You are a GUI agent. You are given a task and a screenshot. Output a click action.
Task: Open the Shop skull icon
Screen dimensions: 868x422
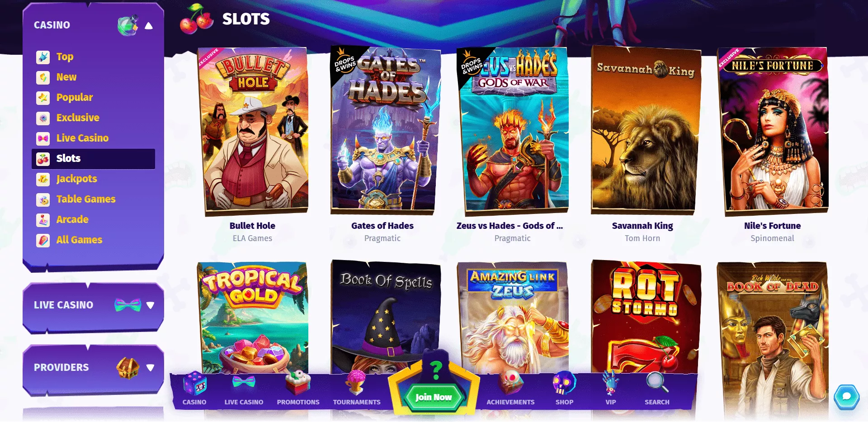[x=564, y=383]
